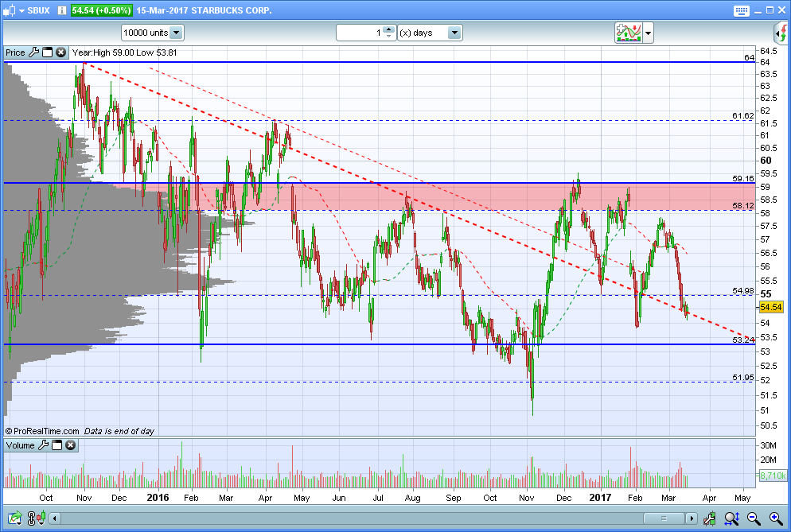Image resolution: width=791 pixels, height=532 pixels.
Task: Increase the period number with up stepper
Action: (x=388, y=29)
